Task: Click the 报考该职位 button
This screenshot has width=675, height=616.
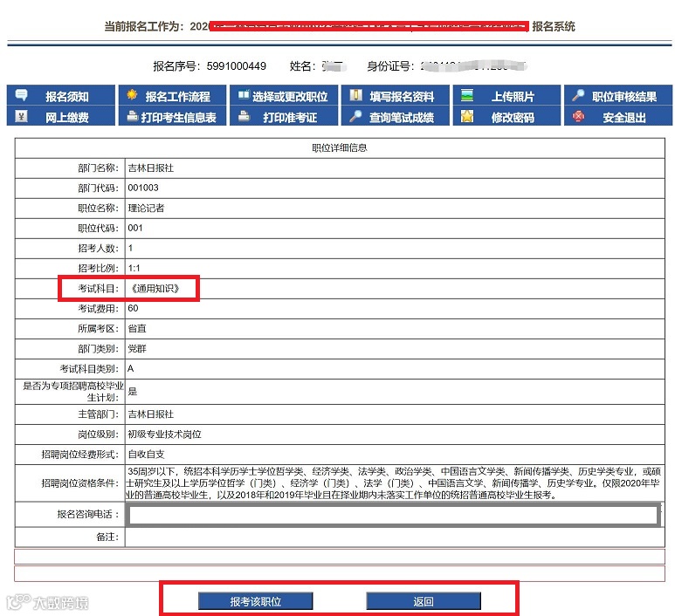Action: (x=255, y=601)
